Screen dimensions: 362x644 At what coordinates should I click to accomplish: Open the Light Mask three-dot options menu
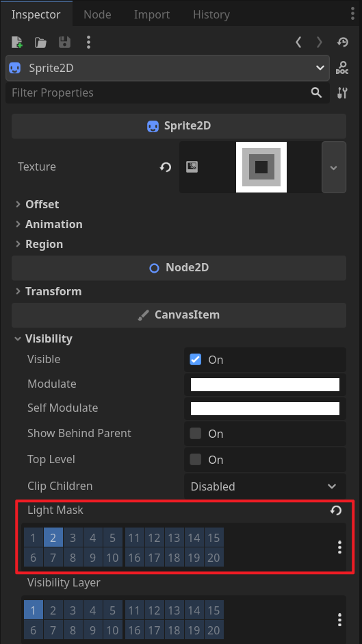click(x=339, y=547)
